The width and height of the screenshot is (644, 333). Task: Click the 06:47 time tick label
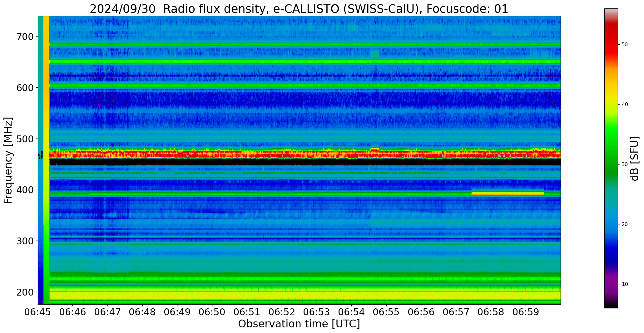tap(108, 312)
